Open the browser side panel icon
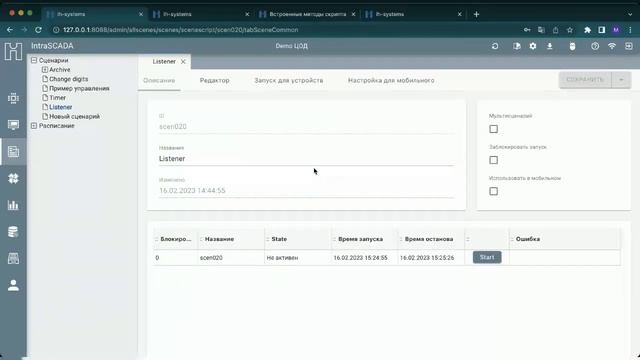 (602, 30)
